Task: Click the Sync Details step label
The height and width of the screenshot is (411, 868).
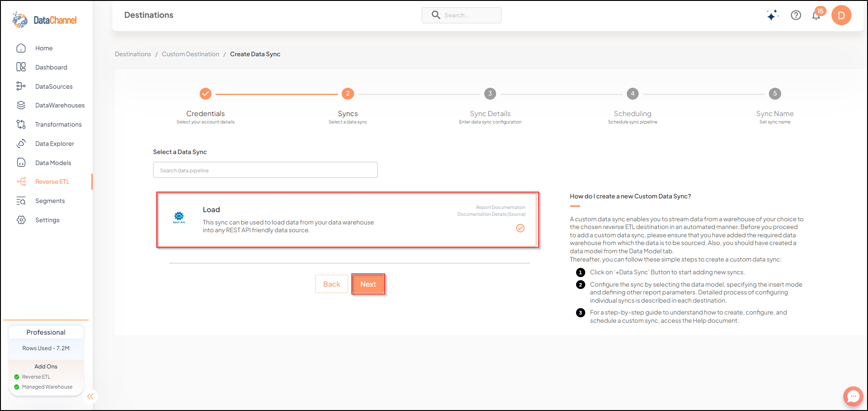Action: (490, 113)
